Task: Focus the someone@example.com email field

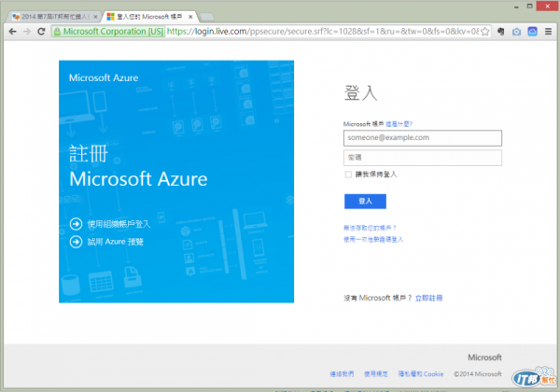Action: pos(423,138)
